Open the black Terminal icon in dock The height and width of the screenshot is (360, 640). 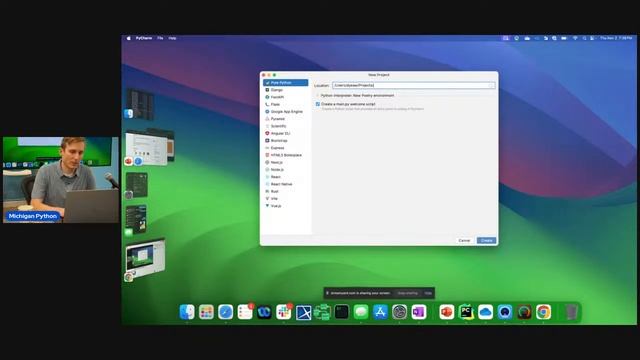coord(342,312)
